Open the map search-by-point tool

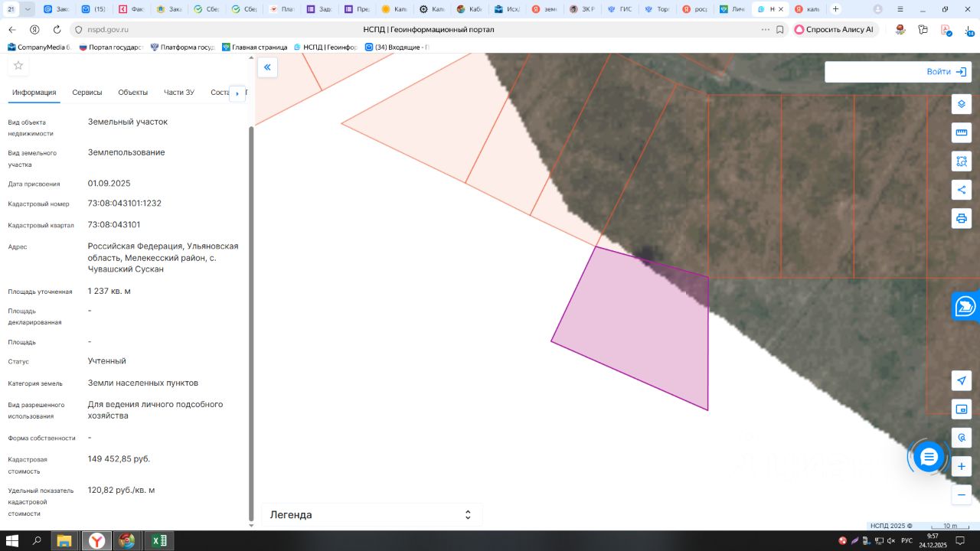962,438
